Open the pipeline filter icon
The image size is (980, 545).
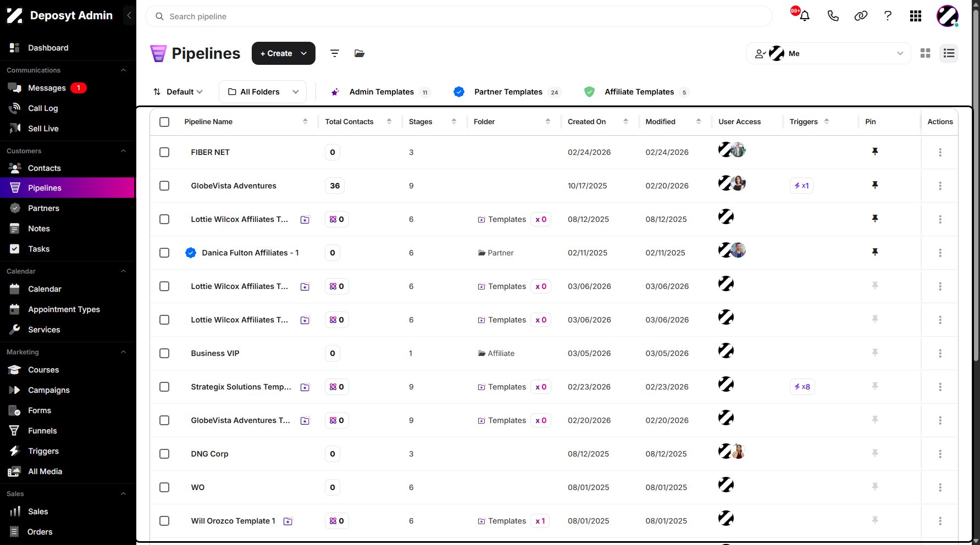point(334,53)
